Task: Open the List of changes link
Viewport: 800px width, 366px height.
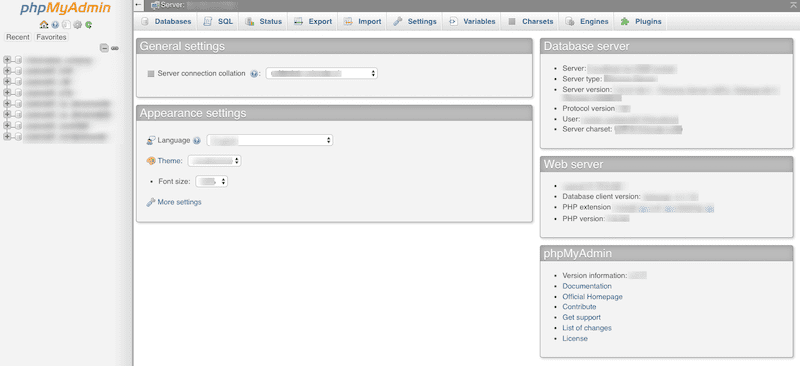Action: pyautogui.click(x=587, y=328)
